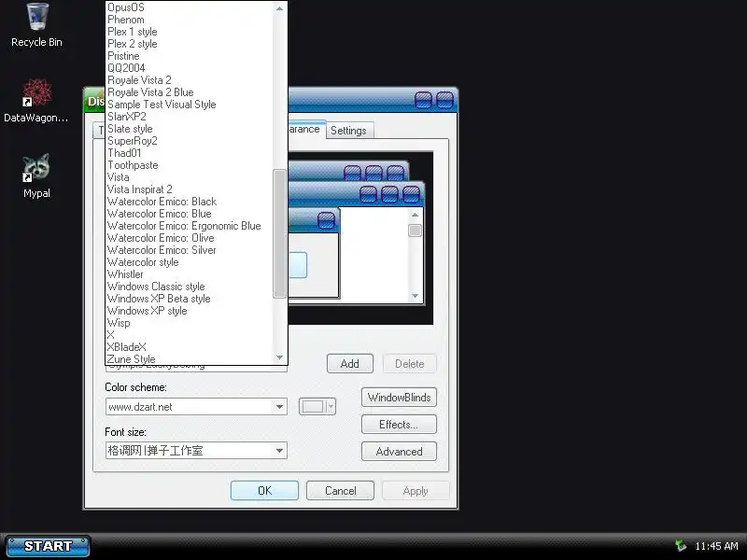Open the Mypal browser shortcut
747x560 pixels.
(36, 175)
